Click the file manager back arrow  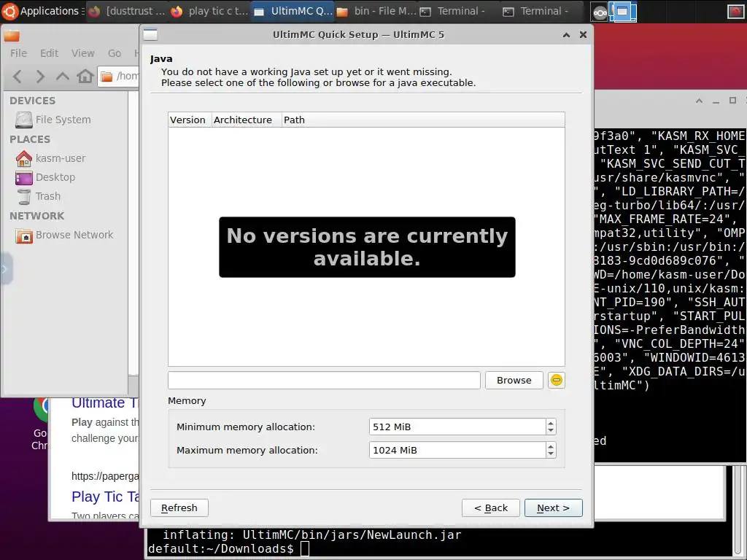tap(18, 76)
